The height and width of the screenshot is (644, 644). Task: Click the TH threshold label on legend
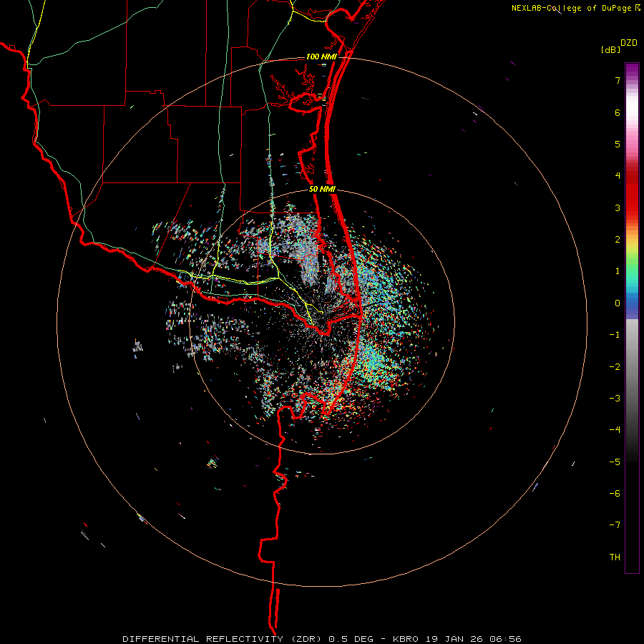point(615,557)
